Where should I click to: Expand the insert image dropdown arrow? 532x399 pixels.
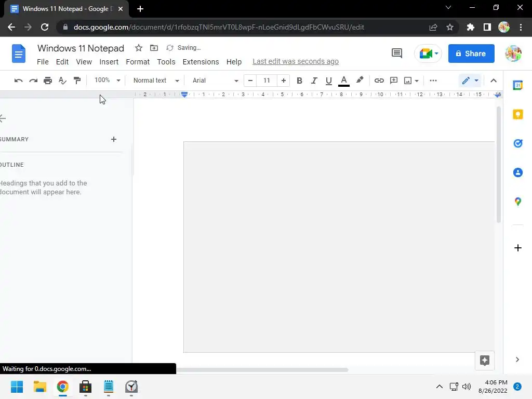pyautogui.click(x=417, y=81)
